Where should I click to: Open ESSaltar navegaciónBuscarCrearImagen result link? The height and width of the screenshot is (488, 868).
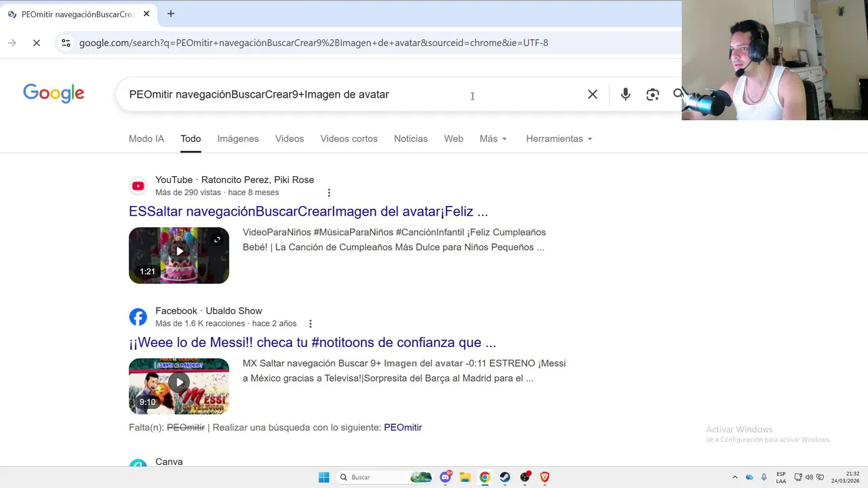(309, 211)
